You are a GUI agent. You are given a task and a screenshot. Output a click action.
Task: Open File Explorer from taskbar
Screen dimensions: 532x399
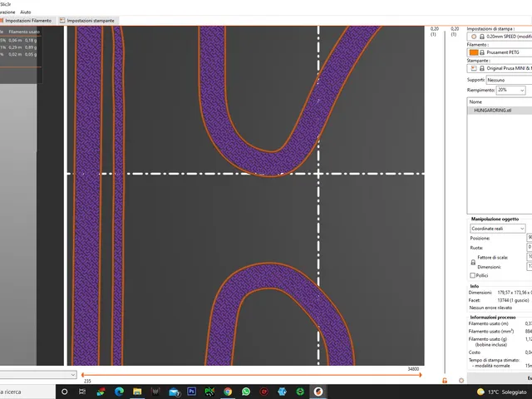coord(137,392)
